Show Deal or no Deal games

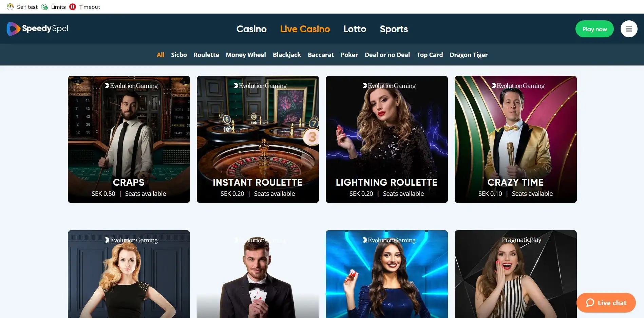387,55
